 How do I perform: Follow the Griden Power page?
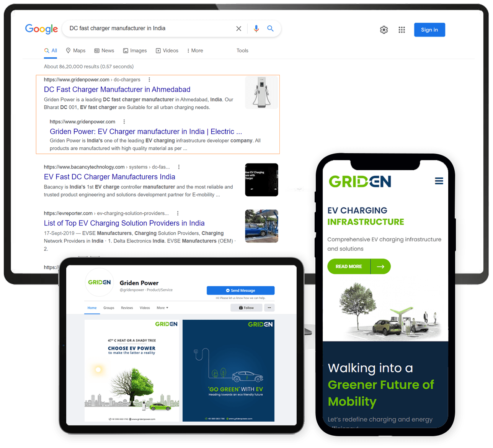coord(246,308)
